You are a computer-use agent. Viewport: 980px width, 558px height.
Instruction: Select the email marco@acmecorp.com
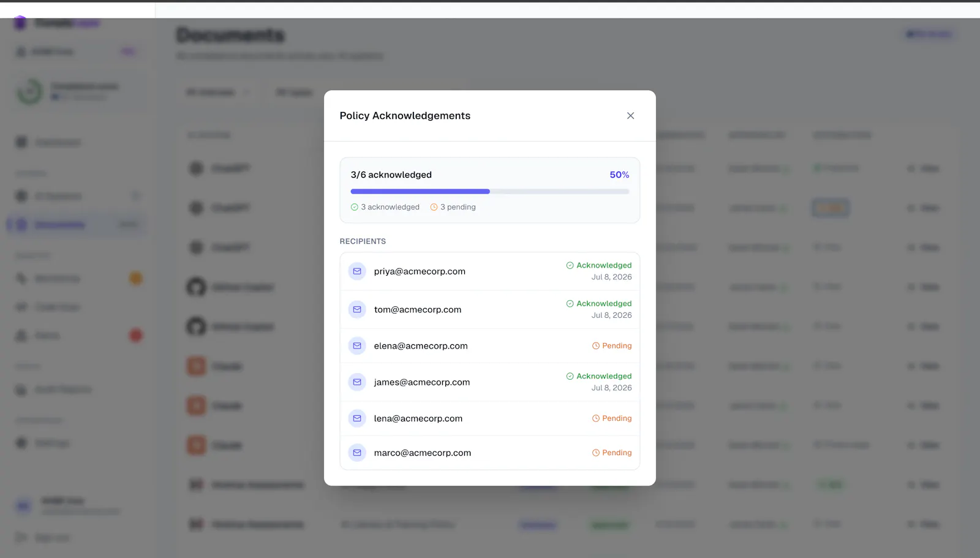coord(423,453)
